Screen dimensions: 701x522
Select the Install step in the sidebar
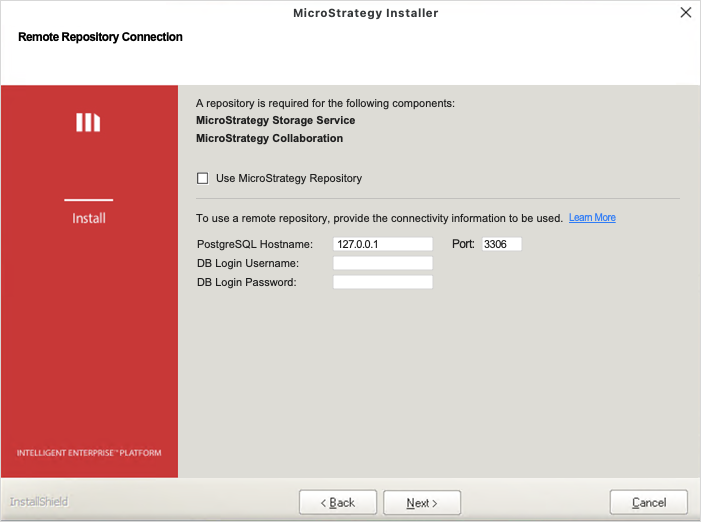point(89,218)
